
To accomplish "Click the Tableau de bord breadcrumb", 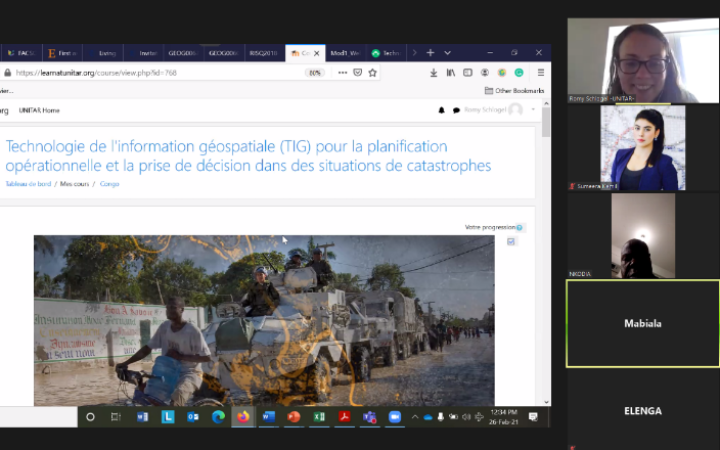I will click(x=28, y=184).
